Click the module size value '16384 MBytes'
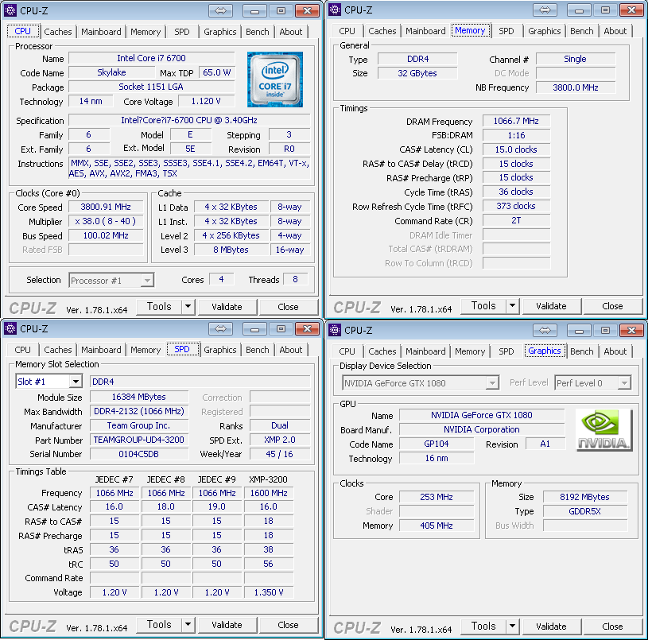Viewport: 652px width, 644px height. point(139,397)
